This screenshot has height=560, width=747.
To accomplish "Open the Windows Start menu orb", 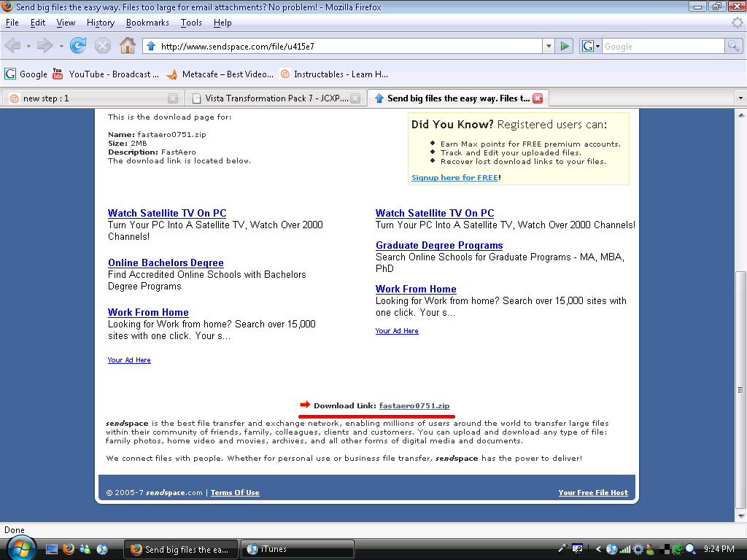I will 20,548.
